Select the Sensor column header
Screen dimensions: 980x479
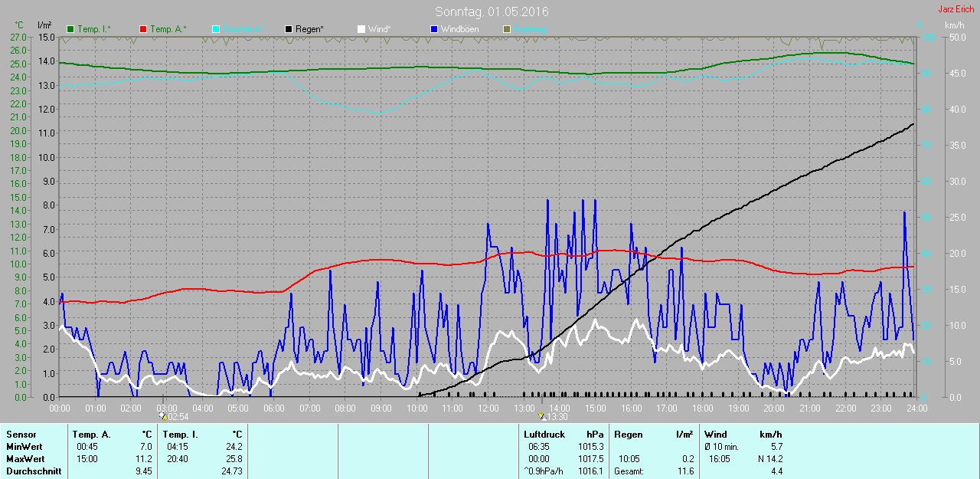[21, 435]
